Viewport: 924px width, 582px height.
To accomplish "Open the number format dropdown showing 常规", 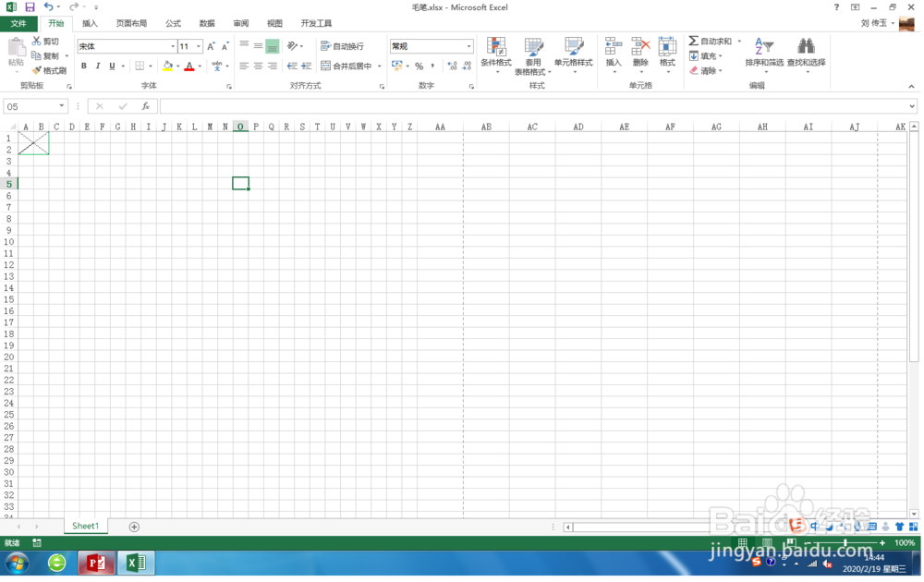I will click(x=432, y=44).
